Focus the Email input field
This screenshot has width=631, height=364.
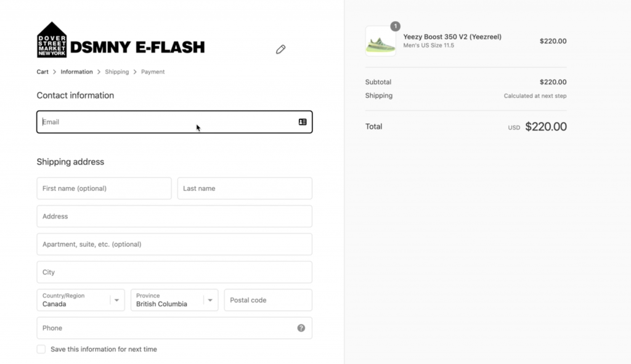(174, 122)
